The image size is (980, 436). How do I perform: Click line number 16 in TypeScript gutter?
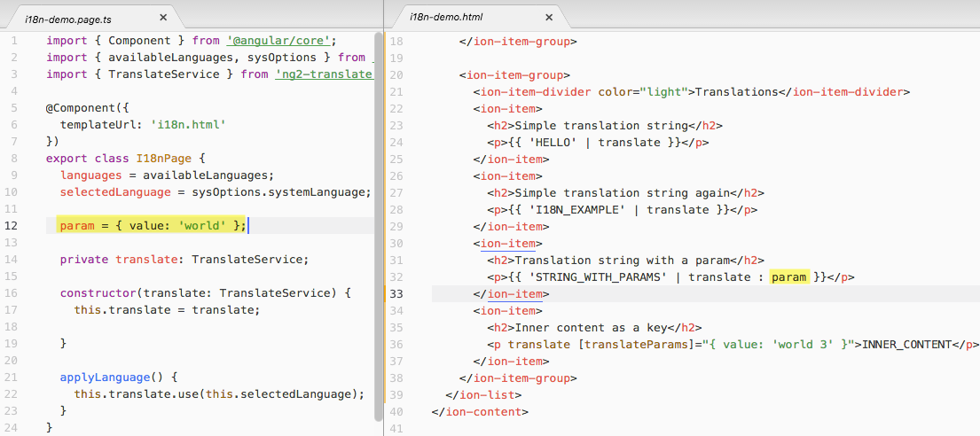[12, 293]
